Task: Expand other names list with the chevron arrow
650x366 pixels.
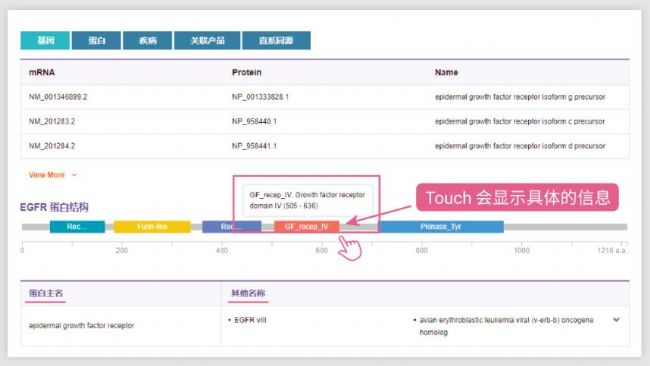Action: [x=616, y=320]
